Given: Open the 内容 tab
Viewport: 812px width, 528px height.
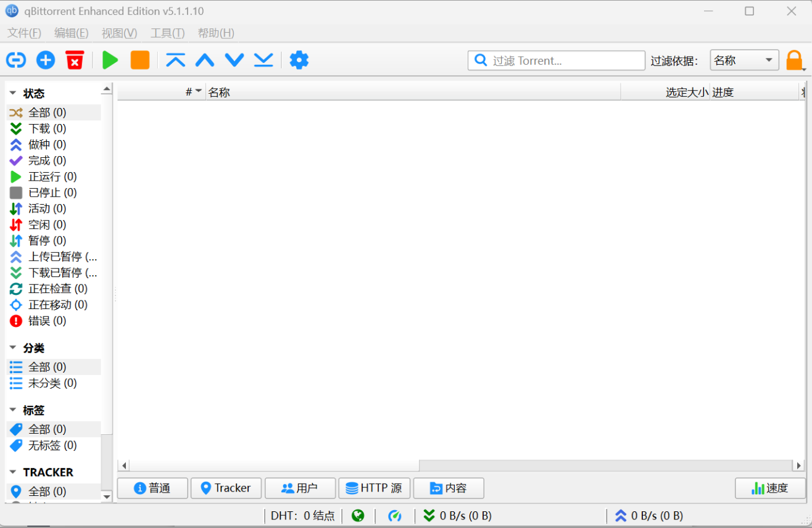Looking at the screenshot, I should (449, 488).
